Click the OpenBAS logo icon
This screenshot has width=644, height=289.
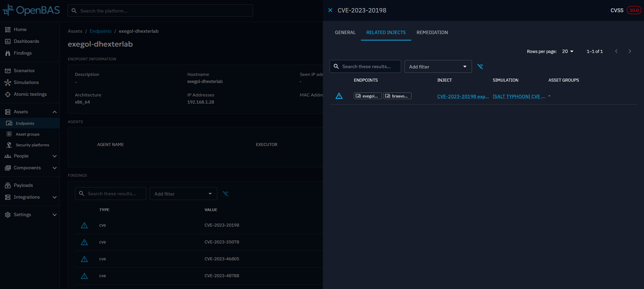click(x=8, y=10)
